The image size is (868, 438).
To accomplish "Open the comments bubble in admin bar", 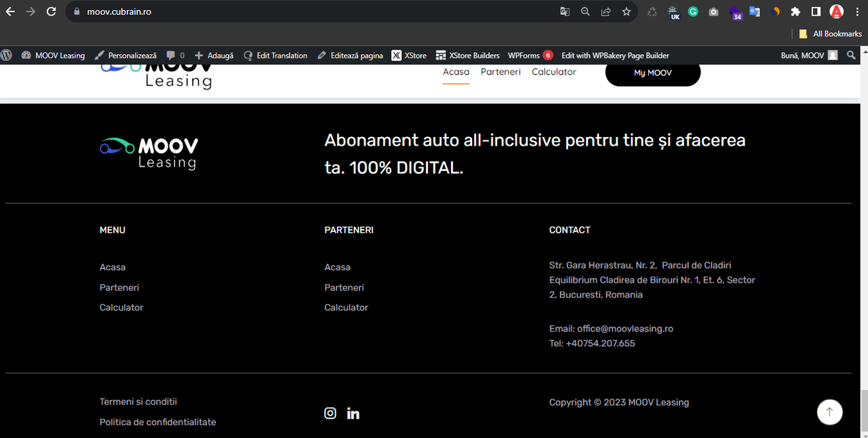I will point(175,56).
